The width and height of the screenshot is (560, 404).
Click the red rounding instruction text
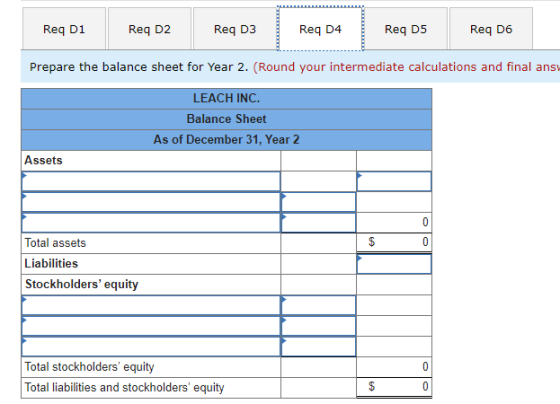(x=406, y=67)
